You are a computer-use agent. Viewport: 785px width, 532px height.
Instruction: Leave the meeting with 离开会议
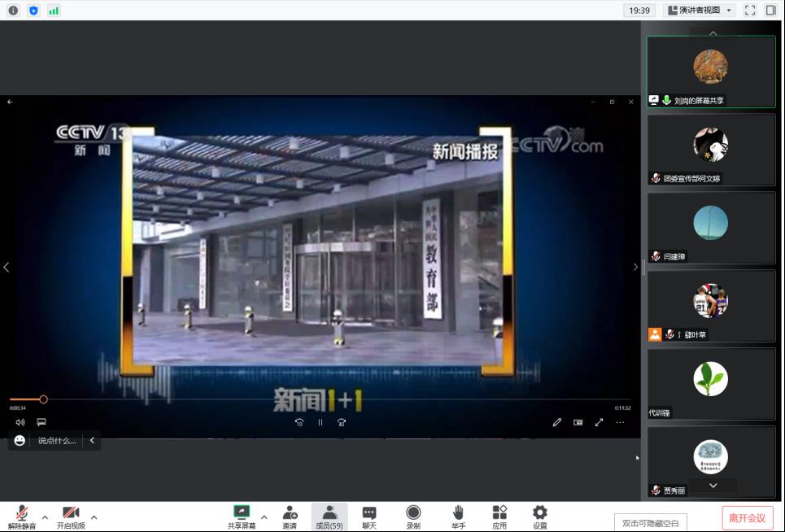coord(747,518)
